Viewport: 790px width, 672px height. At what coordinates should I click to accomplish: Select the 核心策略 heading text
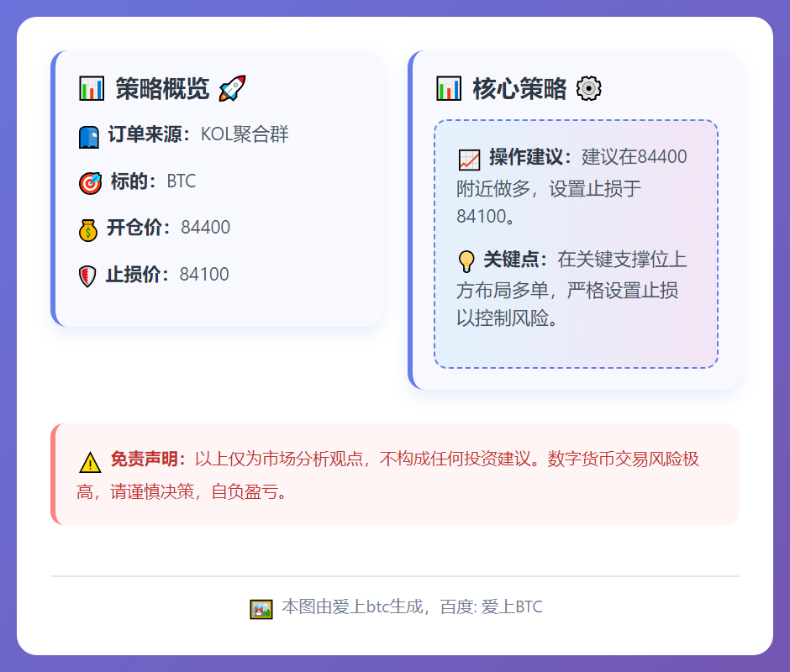[x=519, y=89]
